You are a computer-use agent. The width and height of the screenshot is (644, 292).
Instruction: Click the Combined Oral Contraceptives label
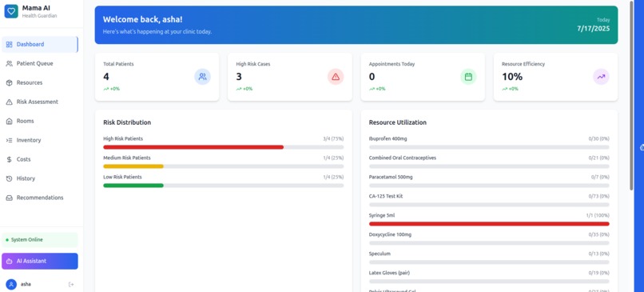pyautogui.click(x=403, y=158)
